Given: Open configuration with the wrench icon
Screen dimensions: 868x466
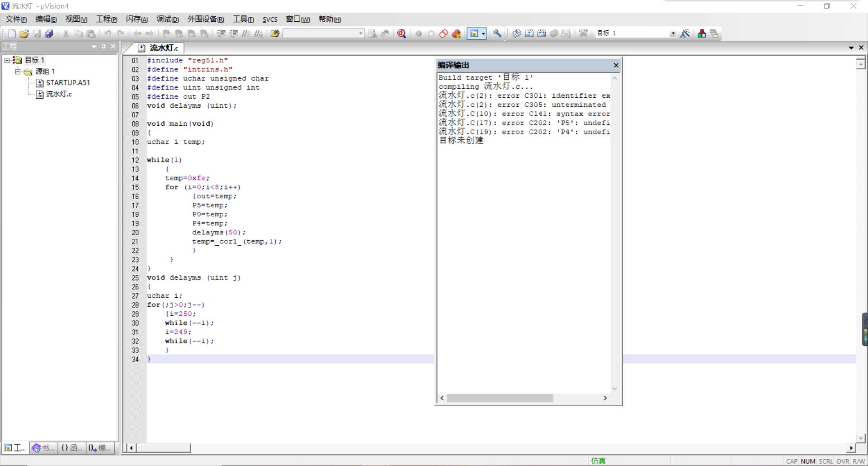Looking at the screenshot, I should click(x=497, y=33).
